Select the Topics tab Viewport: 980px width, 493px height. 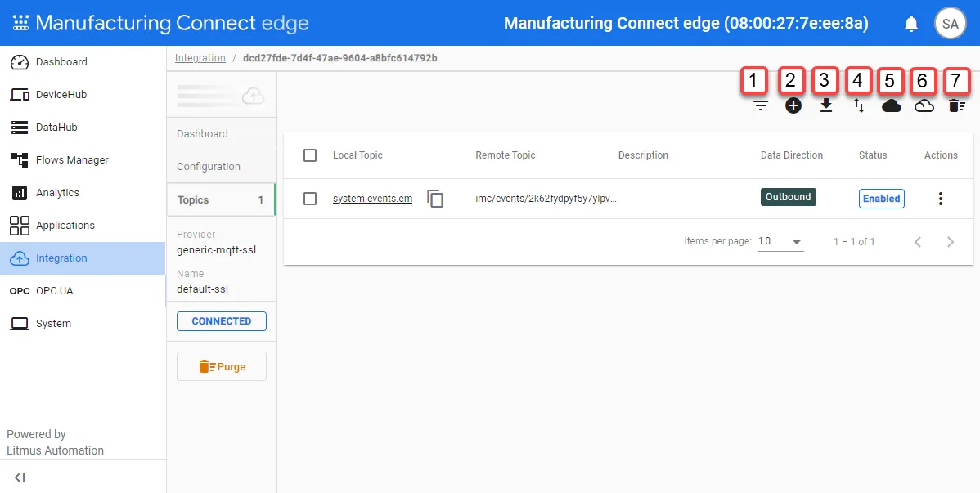point(221,200)
